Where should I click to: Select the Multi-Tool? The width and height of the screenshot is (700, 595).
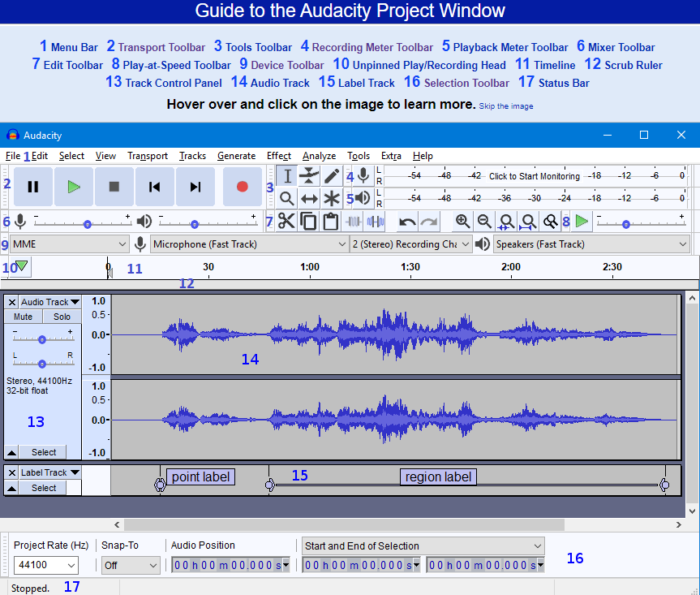[x=332, y=198]
